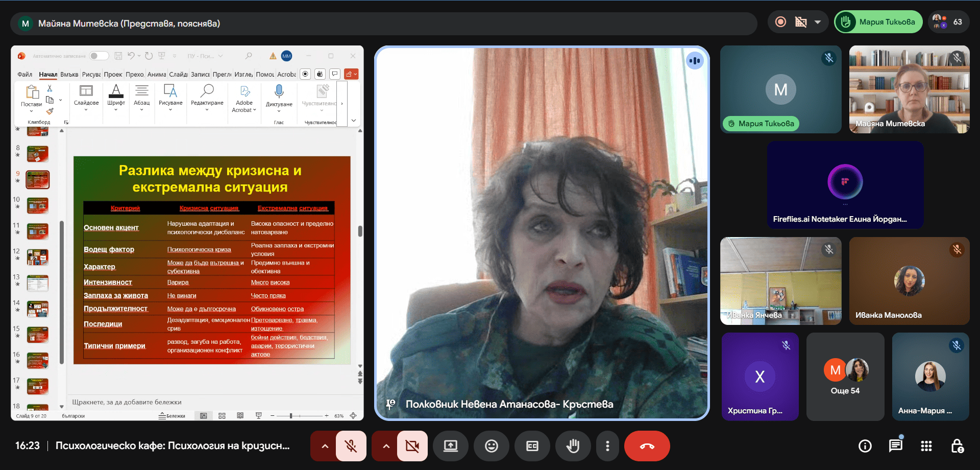
Task: Expand audio settings arrow beside microphone
Action: pos(325,446)
